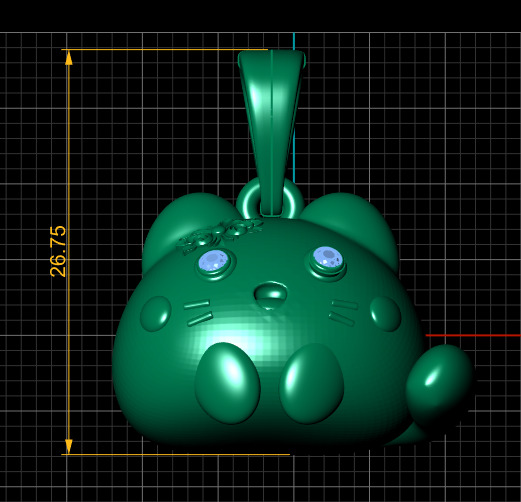Select the jump ring behind the bail

tap(270, 199)
